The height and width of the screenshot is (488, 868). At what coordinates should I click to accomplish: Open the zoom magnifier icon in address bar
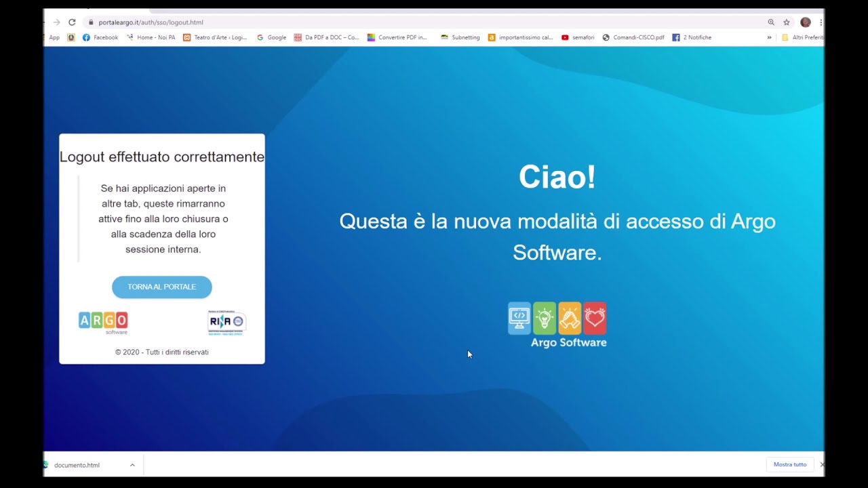(771, 22)
